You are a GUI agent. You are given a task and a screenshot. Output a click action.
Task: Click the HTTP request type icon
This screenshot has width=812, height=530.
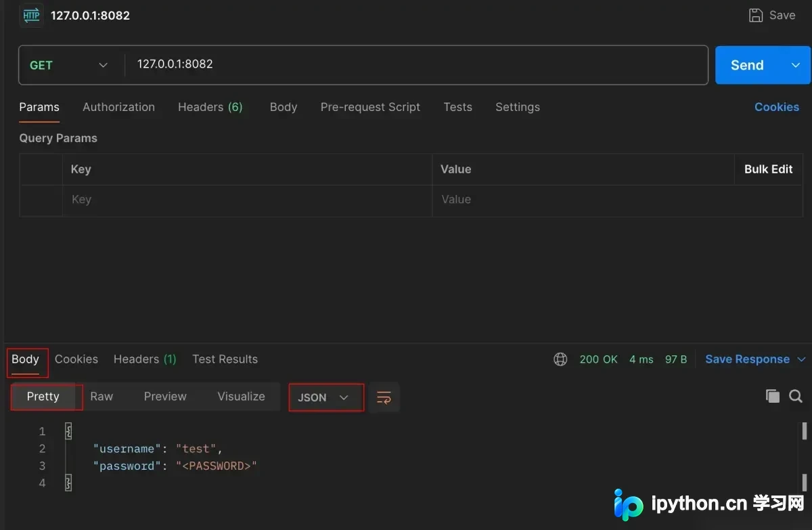[32, 16]
